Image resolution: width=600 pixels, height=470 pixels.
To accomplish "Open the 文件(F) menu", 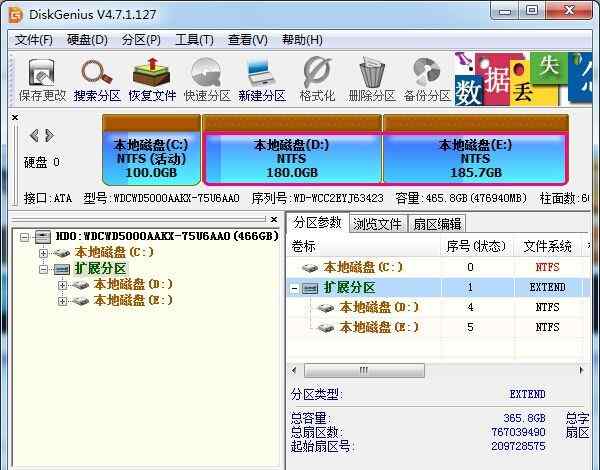I will [x=33, y=40].
